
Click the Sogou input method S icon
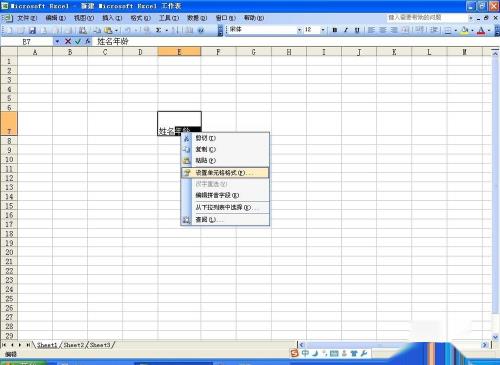(x=294, y=353)
